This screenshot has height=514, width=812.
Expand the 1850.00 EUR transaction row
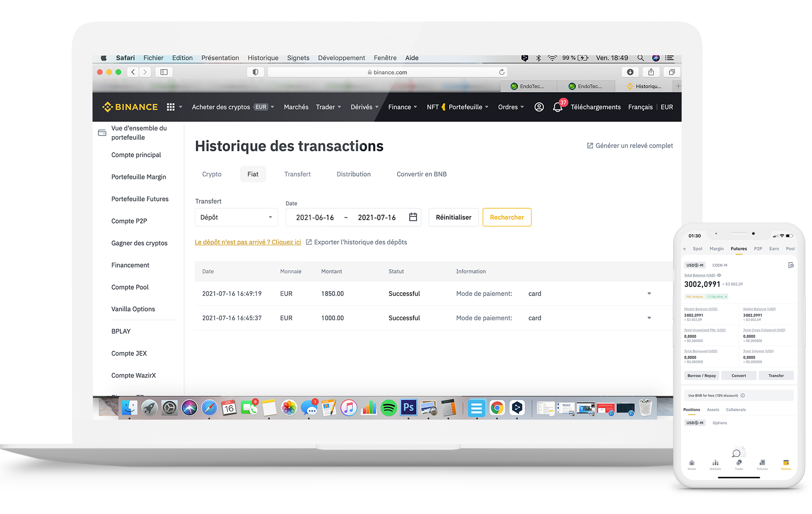649,294
